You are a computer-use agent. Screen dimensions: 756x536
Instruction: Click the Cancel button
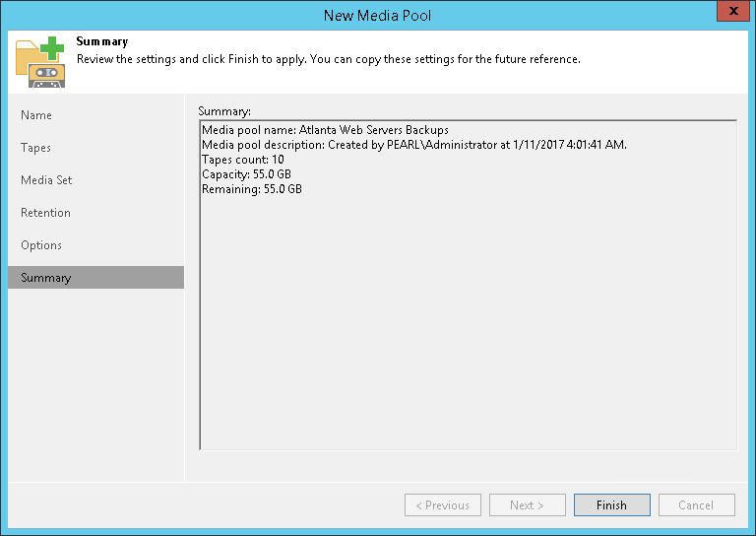pos(697,505)
